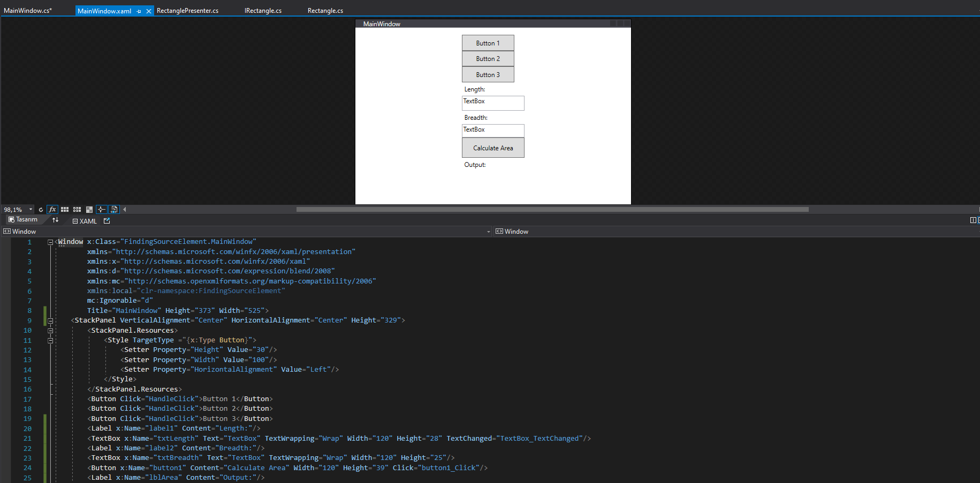Click the Length TextBox in preview

point(493,103)
